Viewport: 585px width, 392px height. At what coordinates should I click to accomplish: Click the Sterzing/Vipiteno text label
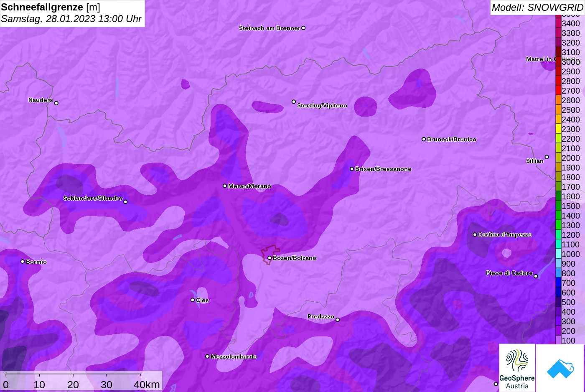point(322,105)
